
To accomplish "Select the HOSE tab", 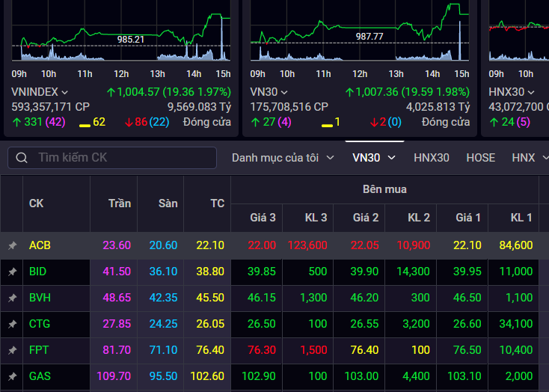I will pyautogui.click(x=480, y=158).
